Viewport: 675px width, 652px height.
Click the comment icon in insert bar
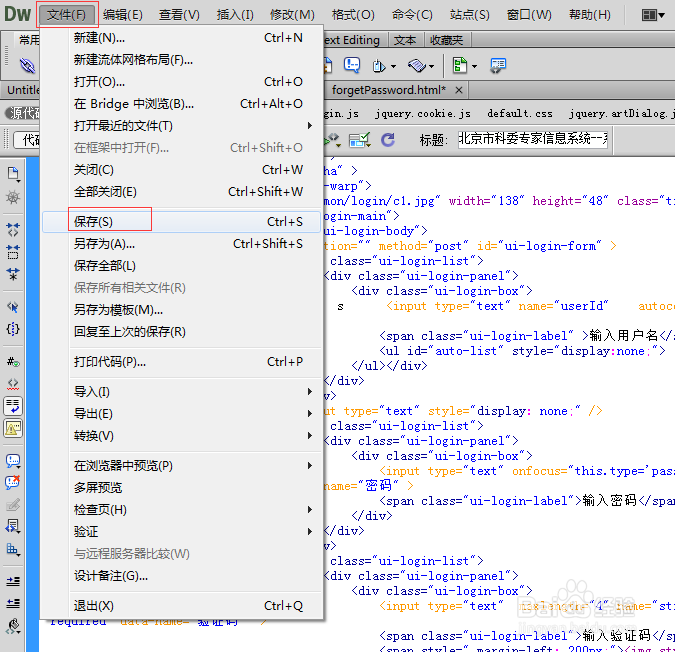pyautogui.click(x=352, y=65)
